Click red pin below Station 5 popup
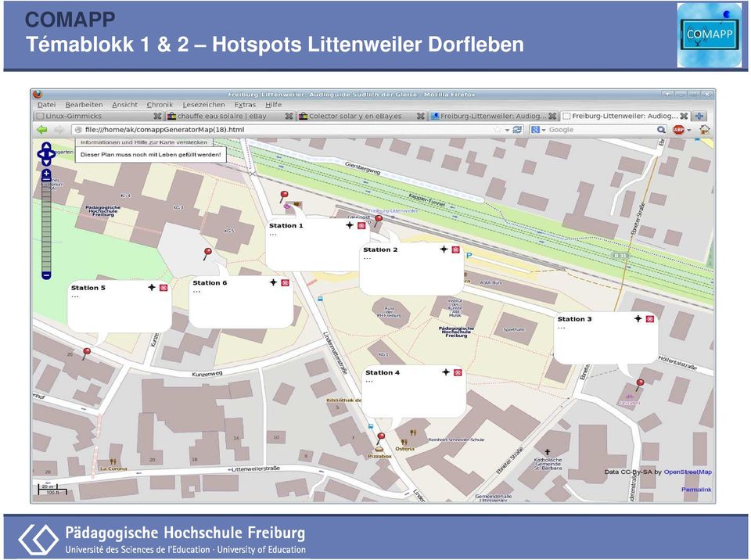The height and width of the screenshot is (560, 751). (x=86, y=354)
